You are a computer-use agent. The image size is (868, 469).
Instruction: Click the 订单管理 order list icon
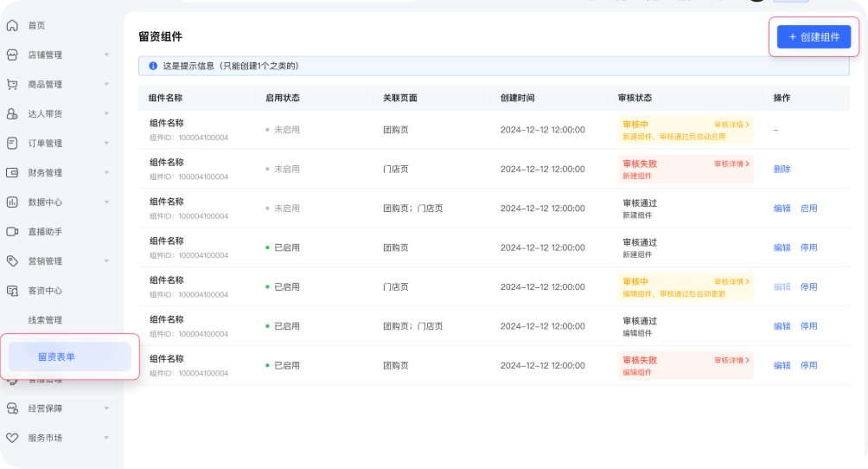12,143
